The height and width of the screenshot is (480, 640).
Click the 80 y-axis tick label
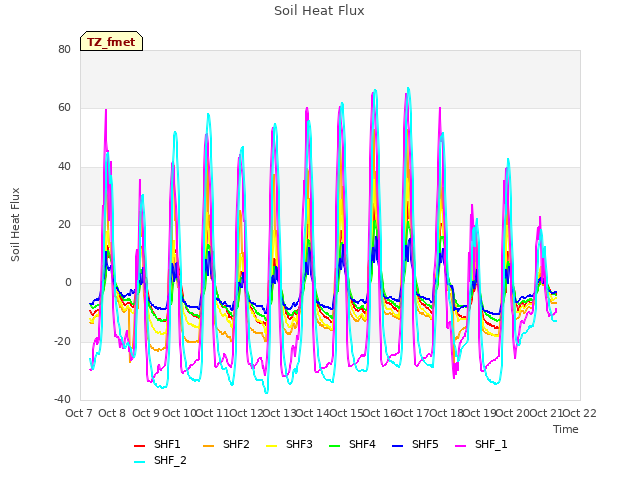click(64, 49)
